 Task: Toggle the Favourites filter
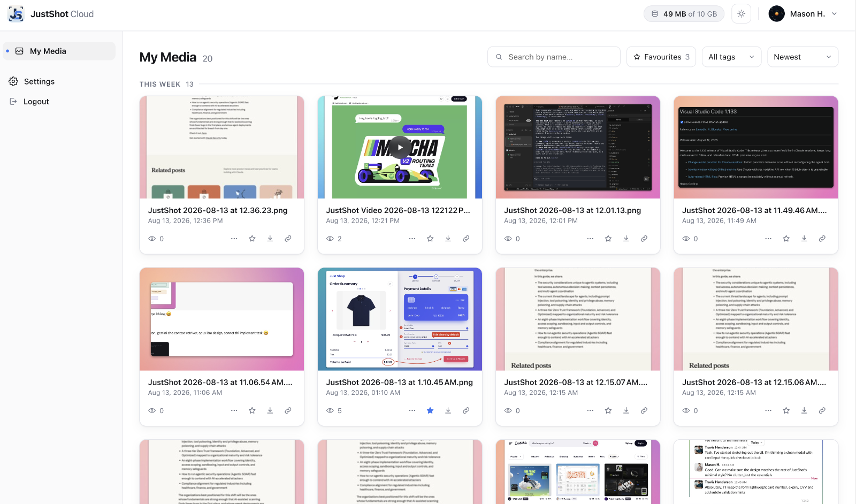tap(661, 57)
